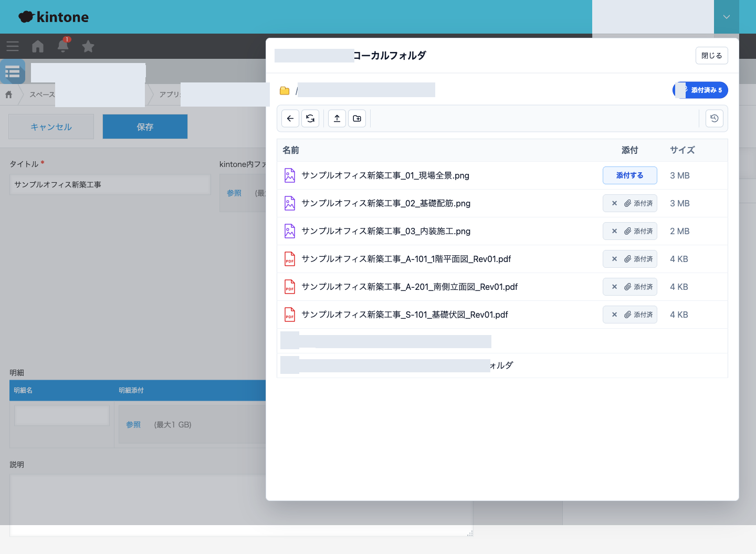Select file サンプルオフィス新築工事_03_内装施工.png
The height and width of the screenshot is (554, 756).
(386, 231)
